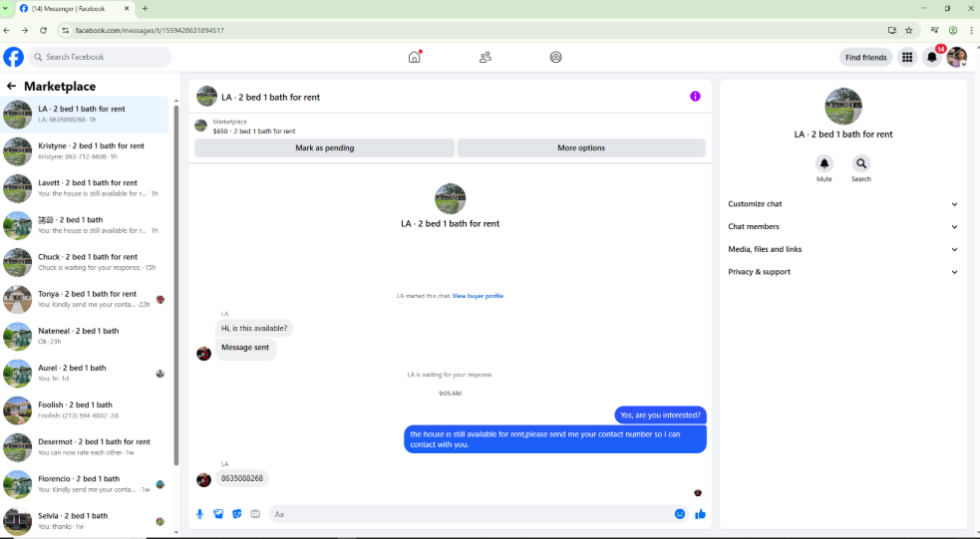Open the emoji picker in message box
980x539 pixels.
[679, 514]
